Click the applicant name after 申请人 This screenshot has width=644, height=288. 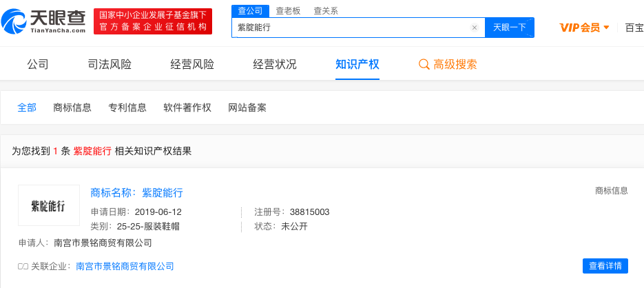point(103,243)
